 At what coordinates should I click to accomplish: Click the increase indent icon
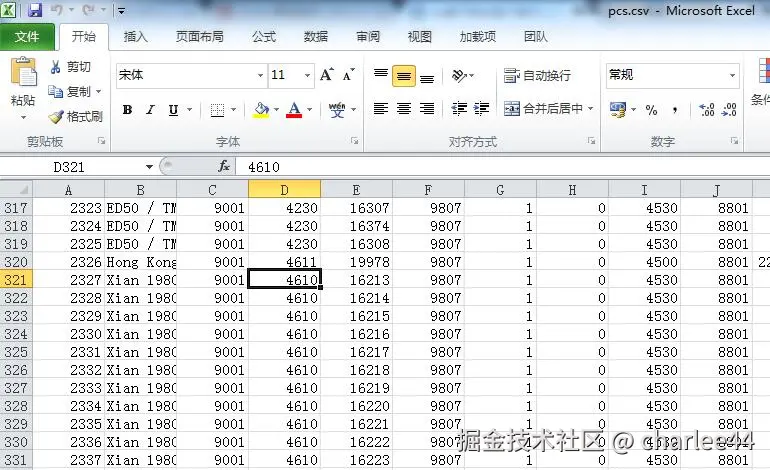tap(482, 109)
